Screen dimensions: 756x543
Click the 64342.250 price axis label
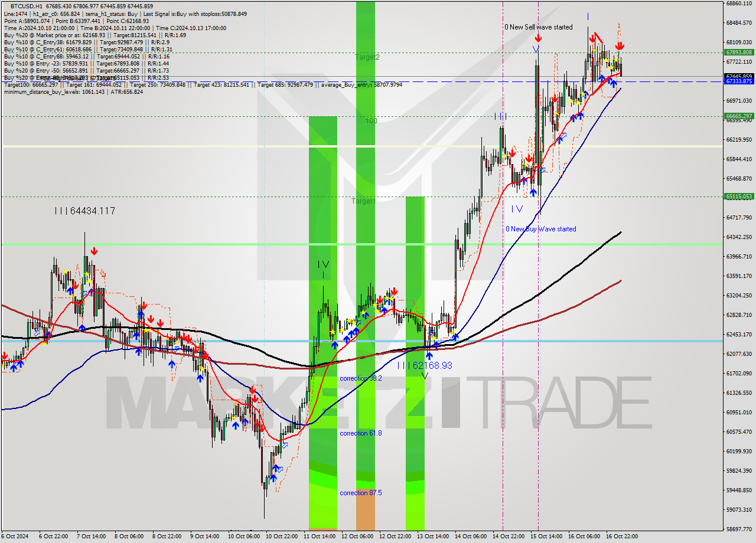click(x=739, y=237)
